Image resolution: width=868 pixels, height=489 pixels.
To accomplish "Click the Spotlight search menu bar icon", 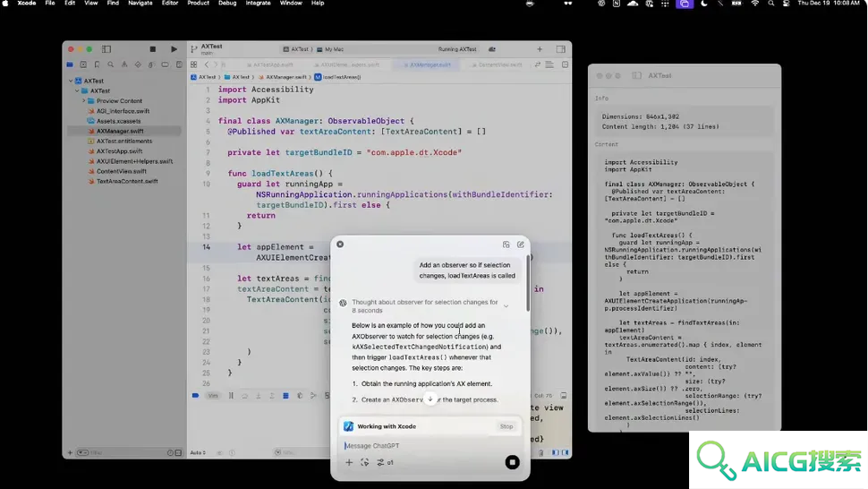I will [x=770, y=4].
